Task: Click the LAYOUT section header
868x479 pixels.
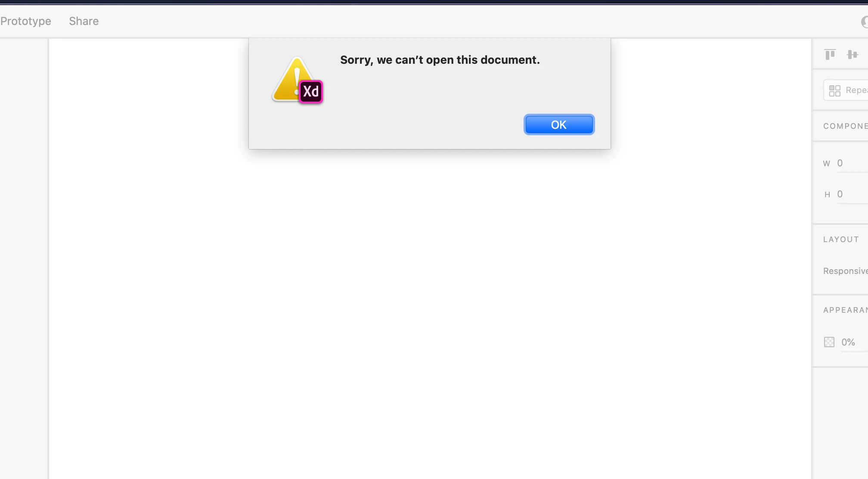Action: click(841, 239)
